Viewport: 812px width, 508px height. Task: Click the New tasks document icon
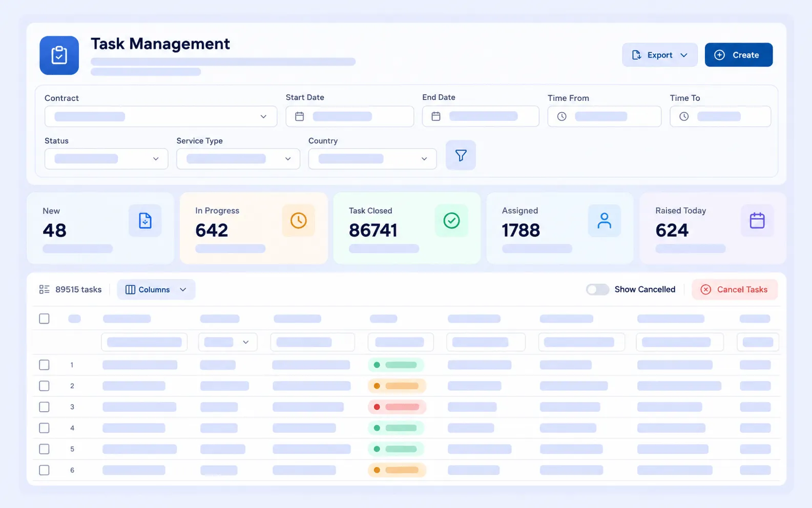tap(145, 221)
